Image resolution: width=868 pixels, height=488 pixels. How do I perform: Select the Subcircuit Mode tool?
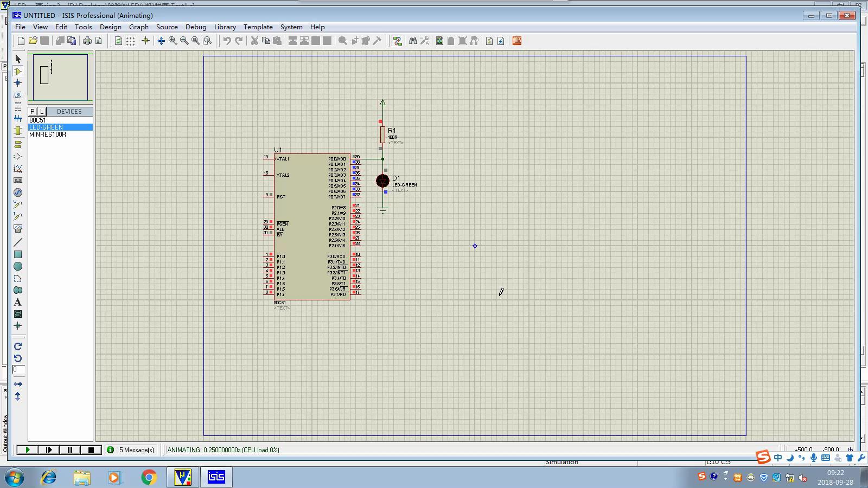[x=18, y=131]
